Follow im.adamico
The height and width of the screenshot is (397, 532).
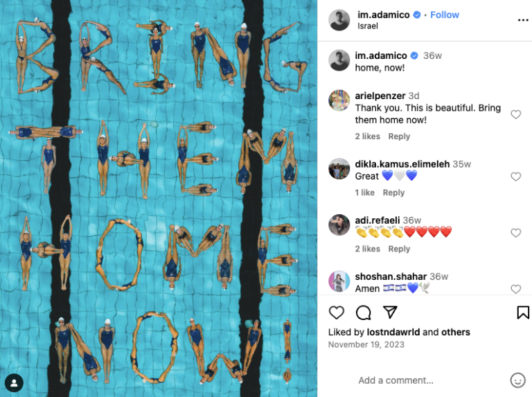point(445,15)
